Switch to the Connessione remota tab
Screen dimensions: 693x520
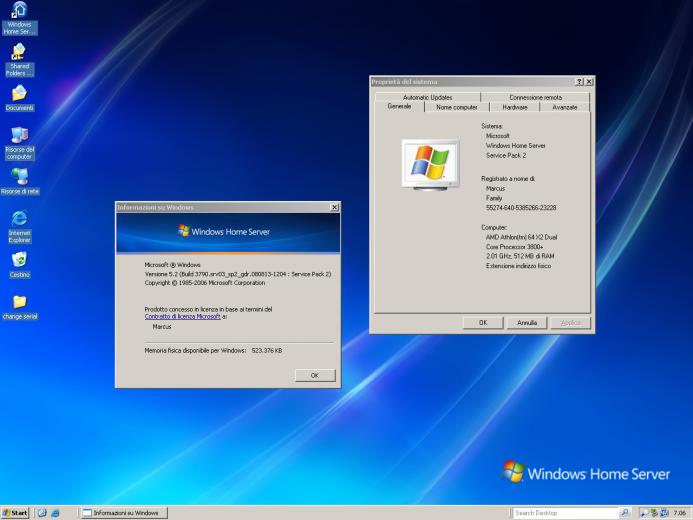point(535,97)
